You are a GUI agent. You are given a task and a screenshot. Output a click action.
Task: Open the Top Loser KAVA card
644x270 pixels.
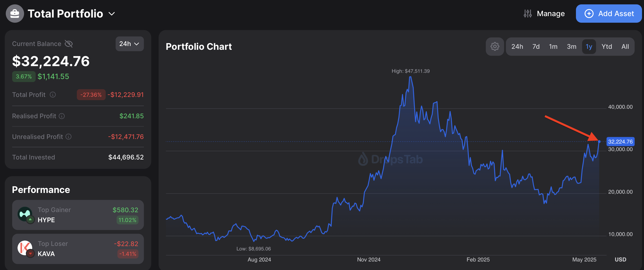pos(78,249)
